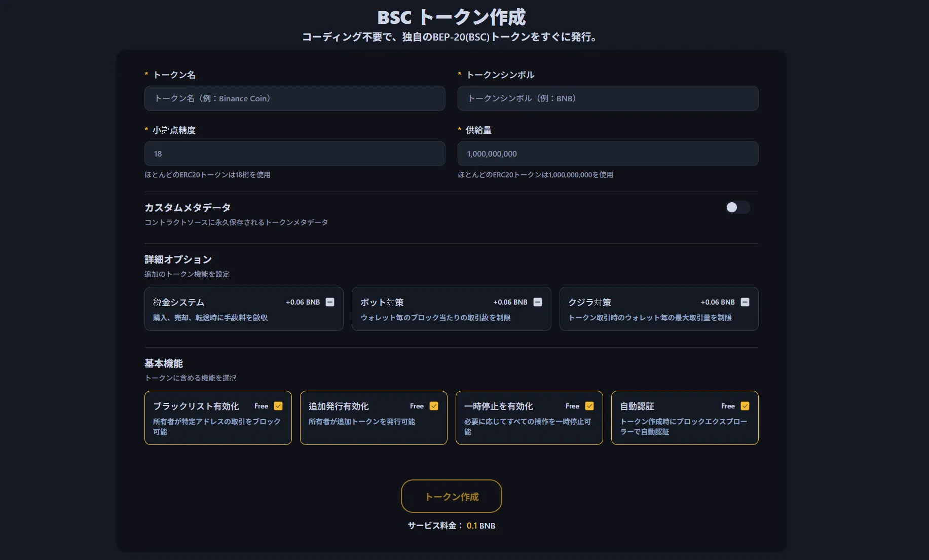Uncheck the ブラックリスト有効化 checkbox
This screenshot has height=560, width=929.
278,405
